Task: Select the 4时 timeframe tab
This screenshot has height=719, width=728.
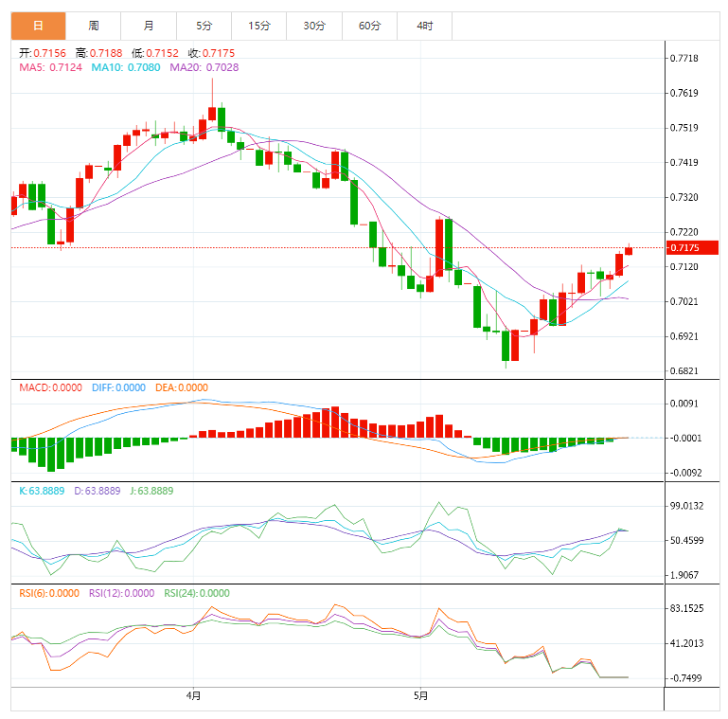Action: 425,26
